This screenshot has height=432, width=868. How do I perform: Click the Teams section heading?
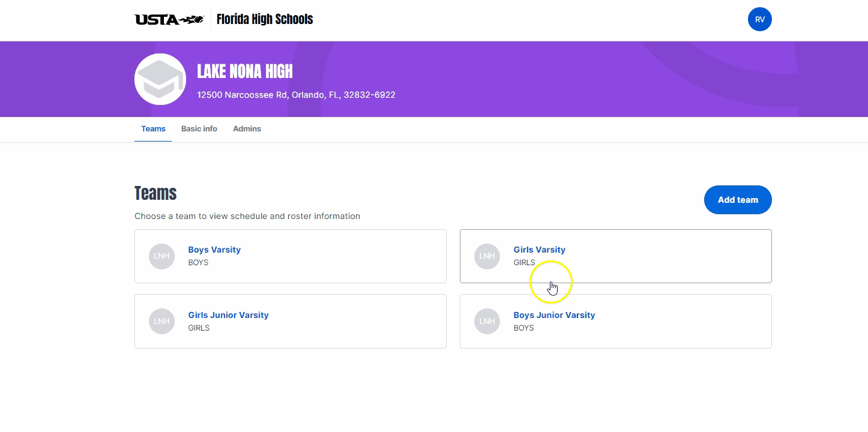click(155, 193)
